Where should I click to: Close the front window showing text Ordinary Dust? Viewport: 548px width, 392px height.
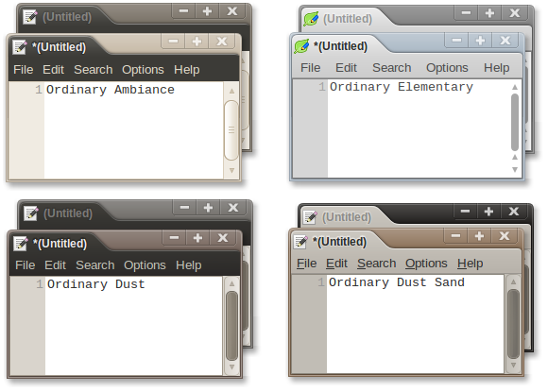click(223, 238)
